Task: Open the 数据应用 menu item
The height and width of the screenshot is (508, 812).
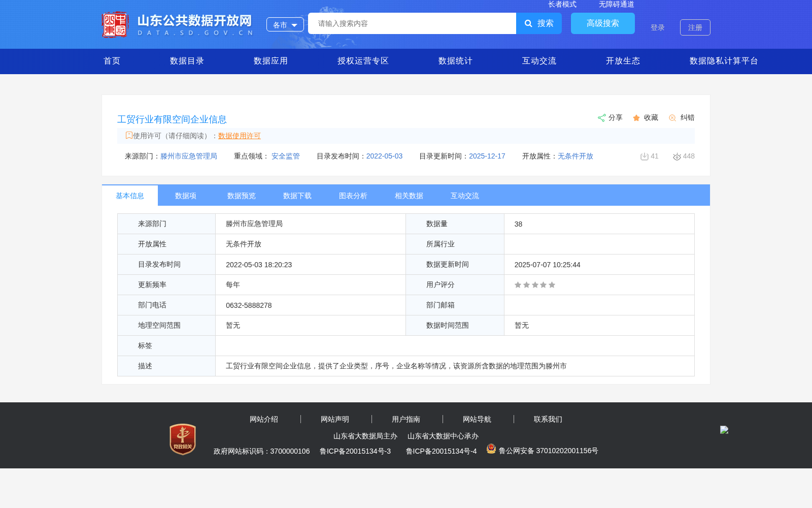Action: pos(271,61)
